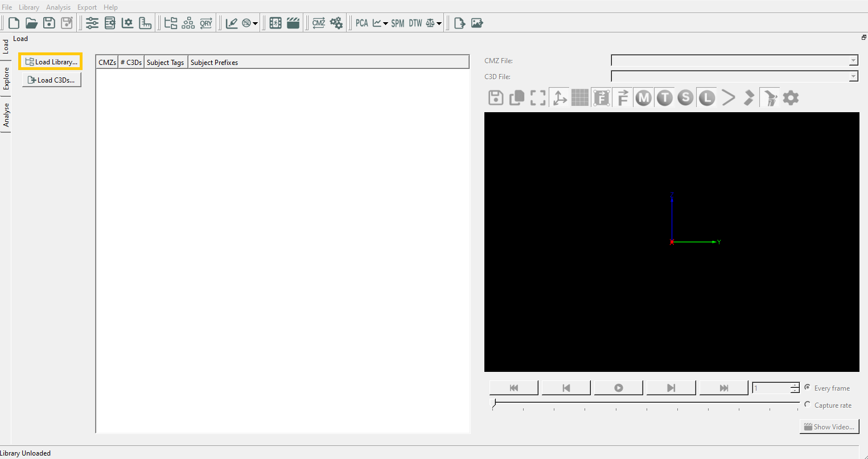Viewport: 868px width, 459px height.
Task: Open the Analysis menu
Action: point(58,7)
